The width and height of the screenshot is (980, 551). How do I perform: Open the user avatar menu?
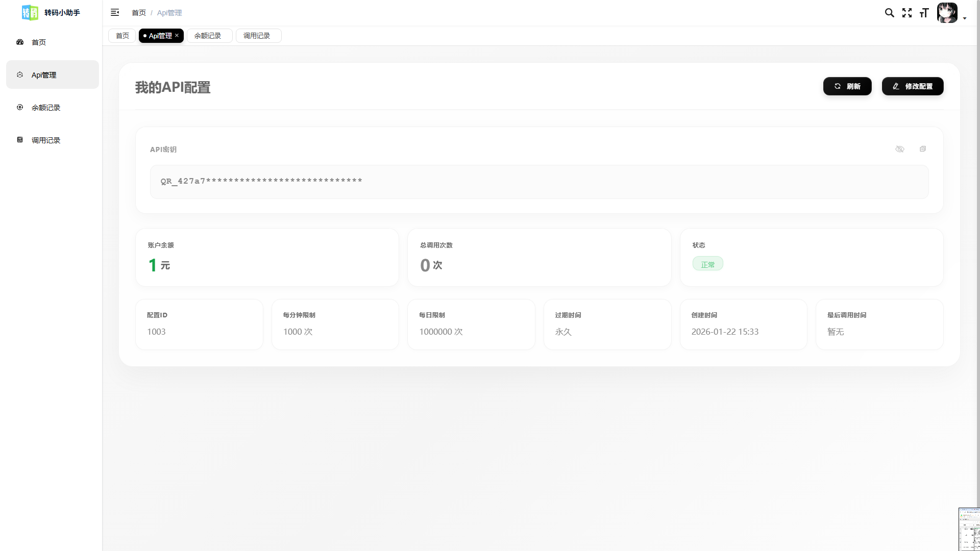(x=947, y=13)
